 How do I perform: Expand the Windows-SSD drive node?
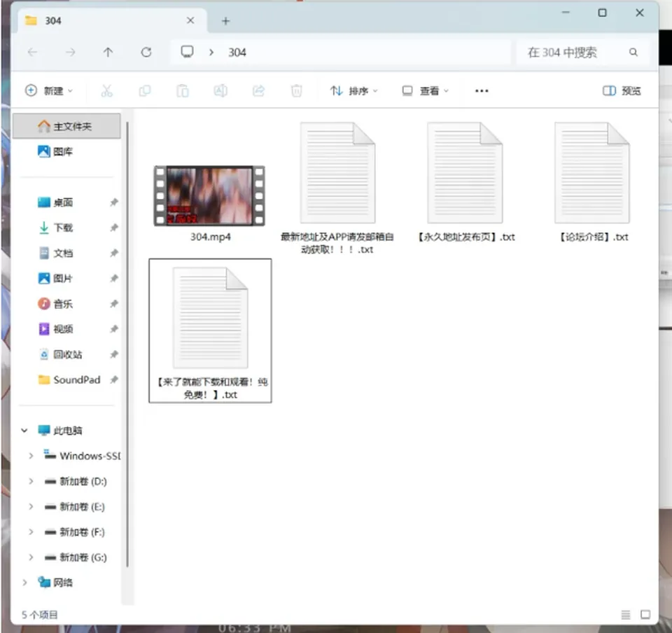click(x=31, y=456)
